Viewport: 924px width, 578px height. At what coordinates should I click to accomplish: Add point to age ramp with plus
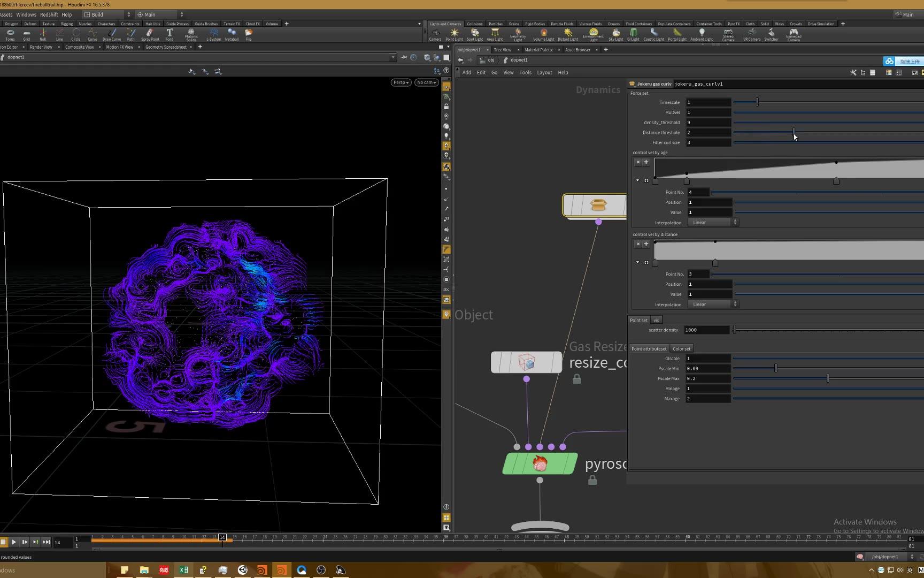646,162
